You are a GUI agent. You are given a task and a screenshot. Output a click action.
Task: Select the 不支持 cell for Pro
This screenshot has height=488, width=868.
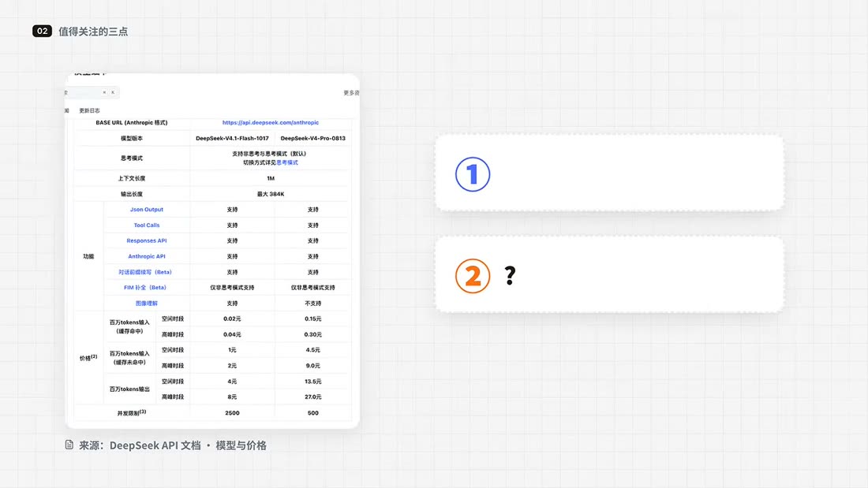312,304
